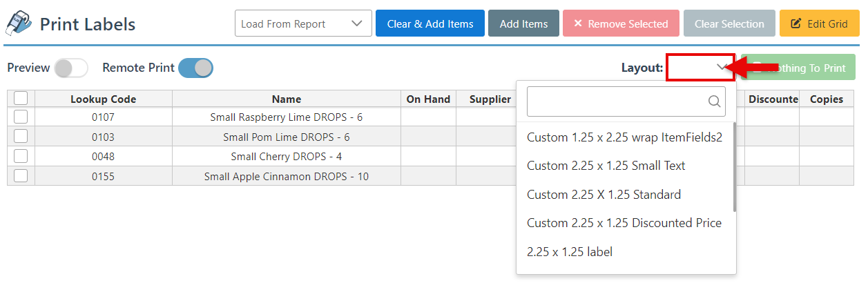Image resolution: width=868 pixels, height=292 pixels.
Task: Click the Print Labels printer icon
Action: coord(19,23)
